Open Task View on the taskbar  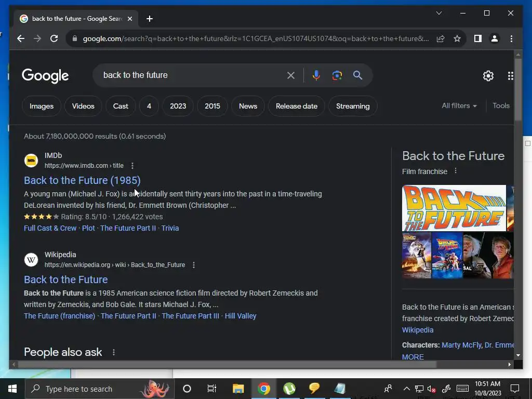(212, 389)
